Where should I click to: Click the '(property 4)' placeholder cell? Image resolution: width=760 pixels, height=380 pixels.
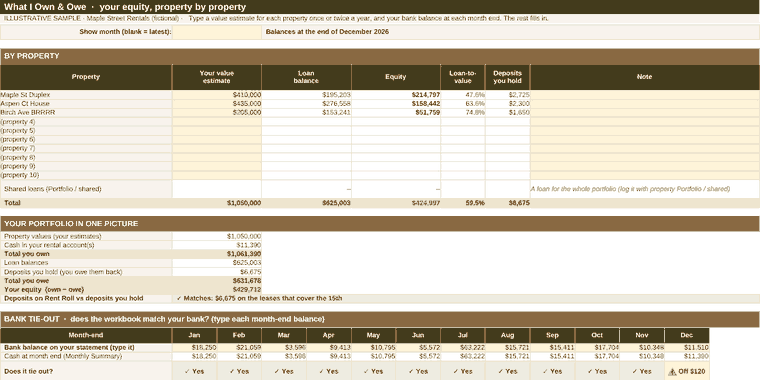click(x=86, y=122)
